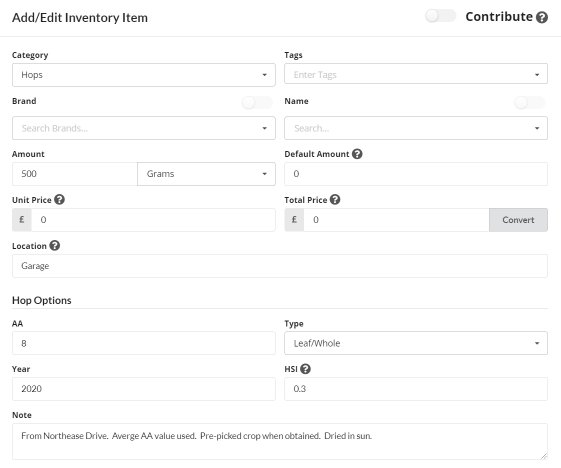The image size is (561, 468).
Task: Open the Enter Tags dropdown
Action: [416, 74]
